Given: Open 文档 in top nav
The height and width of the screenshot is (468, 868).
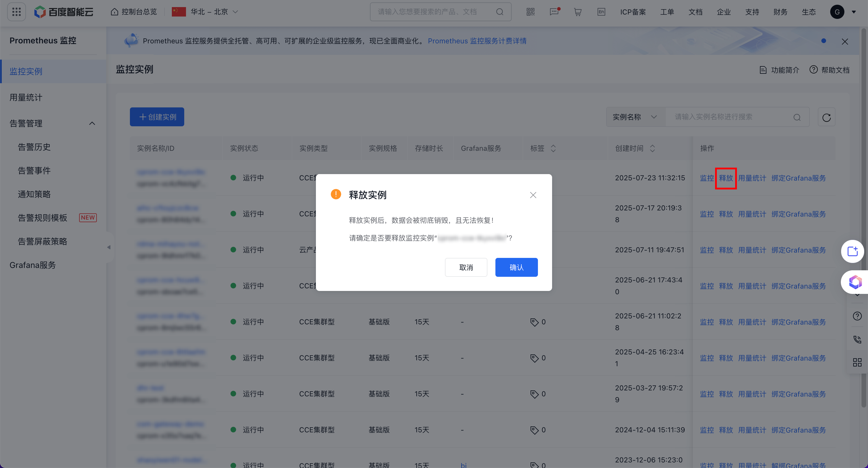Looking at the screenshot, I should 696,12.
